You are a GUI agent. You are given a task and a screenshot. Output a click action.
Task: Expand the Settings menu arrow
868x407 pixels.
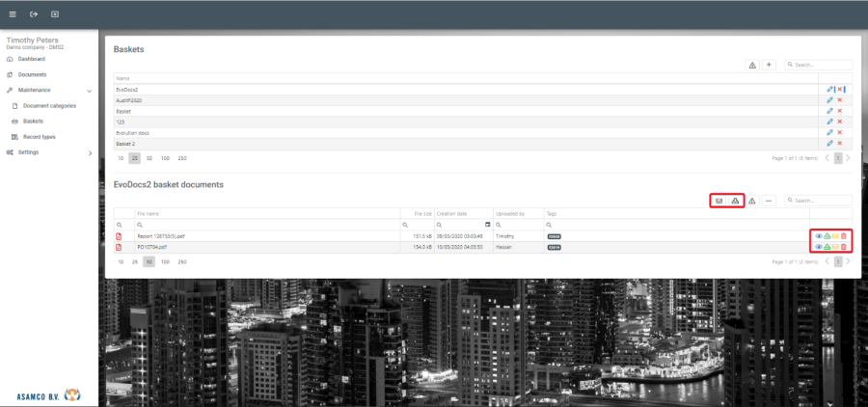[90, 152]
